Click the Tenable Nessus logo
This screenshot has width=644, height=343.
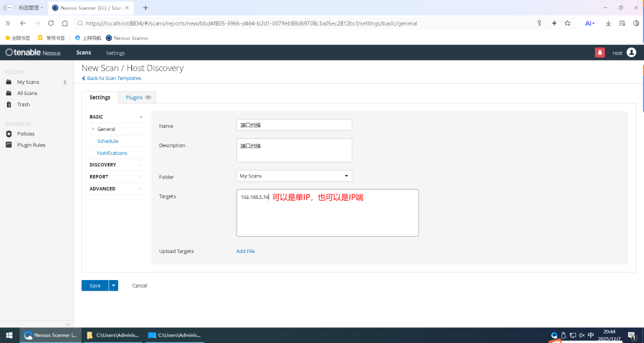tap(33, 53)
